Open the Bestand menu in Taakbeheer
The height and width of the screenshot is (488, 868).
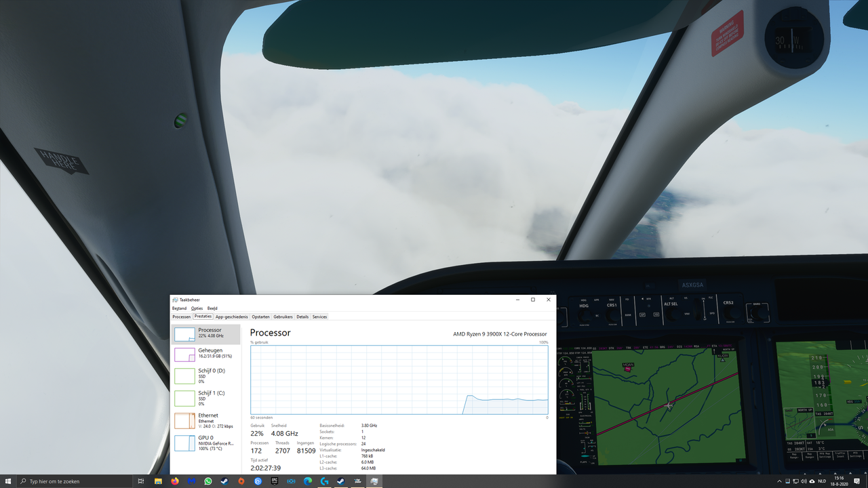tap(179, 308)
